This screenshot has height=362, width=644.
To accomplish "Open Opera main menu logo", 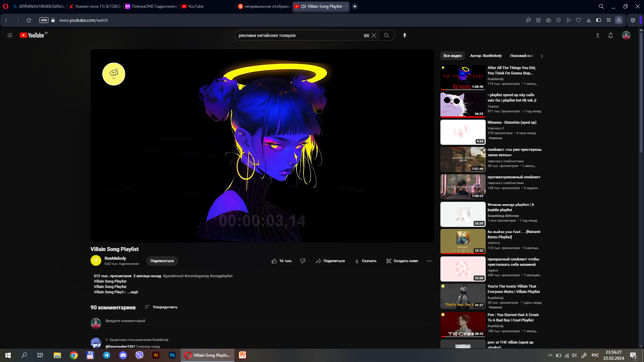I will pos(6,6).
